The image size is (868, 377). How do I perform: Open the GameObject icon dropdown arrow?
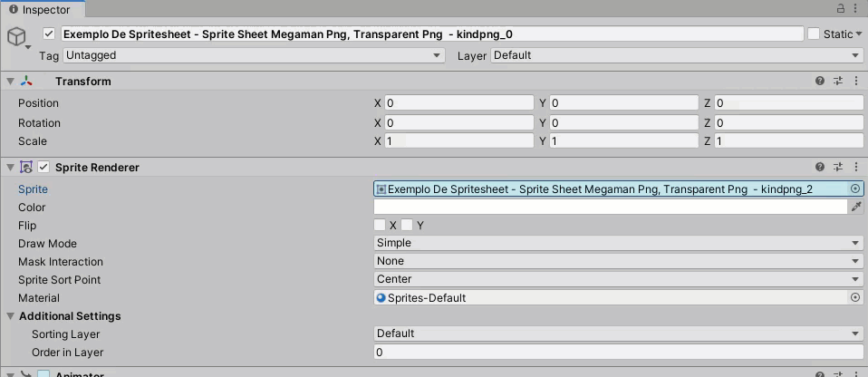pyautogui.click(x=28, y=48)
